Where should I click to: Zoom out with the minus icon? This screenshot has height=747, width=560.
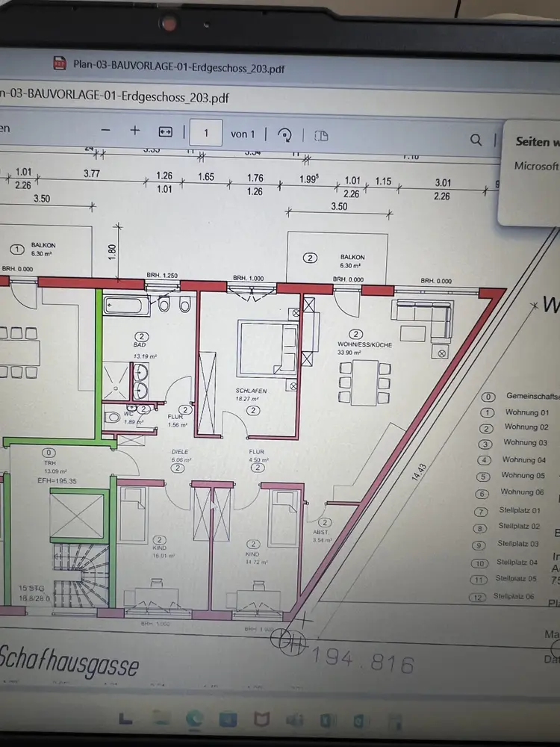click(106, 130)
